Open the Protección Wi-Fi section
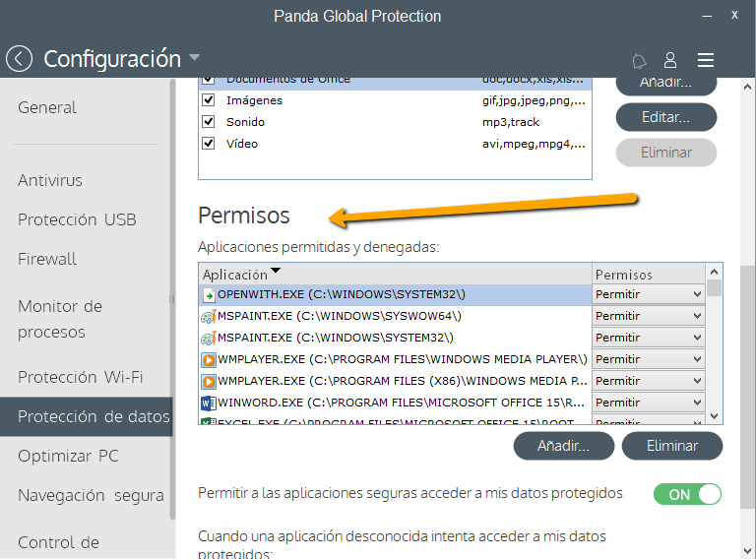 81,377
